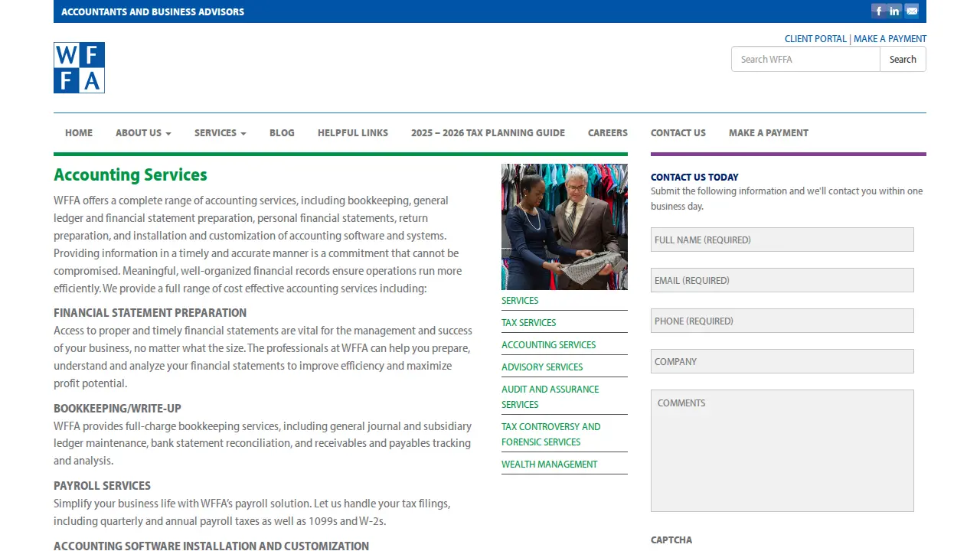This screenshot has width=980, height=551.
Task: Click the Phone (Required) field
Action: tap(782, 321)
